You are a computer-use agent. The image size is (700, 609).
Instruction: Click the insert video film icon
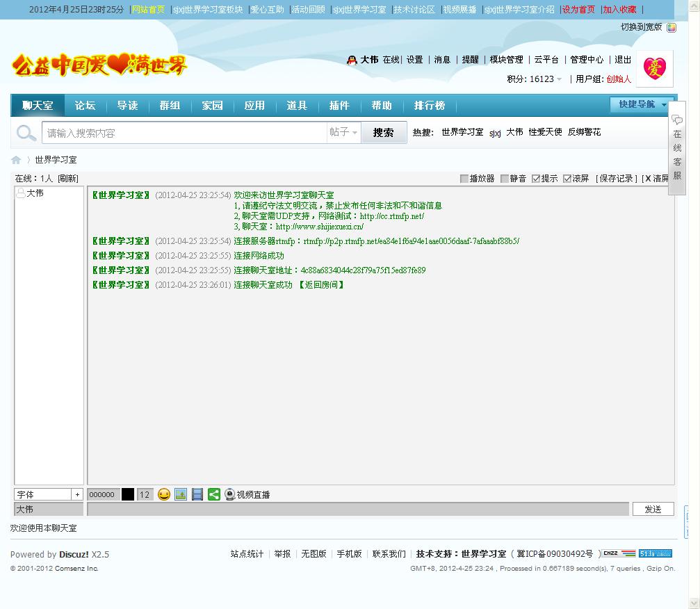tap(197, 494)
